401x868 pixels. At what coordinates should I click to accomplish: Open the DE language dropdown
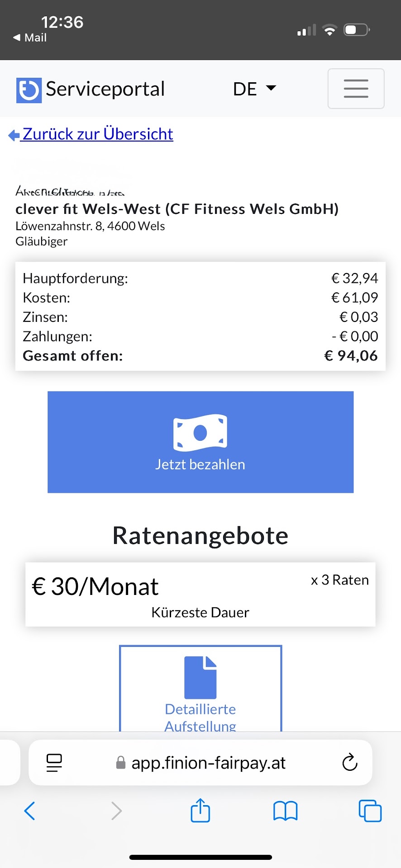254,89
